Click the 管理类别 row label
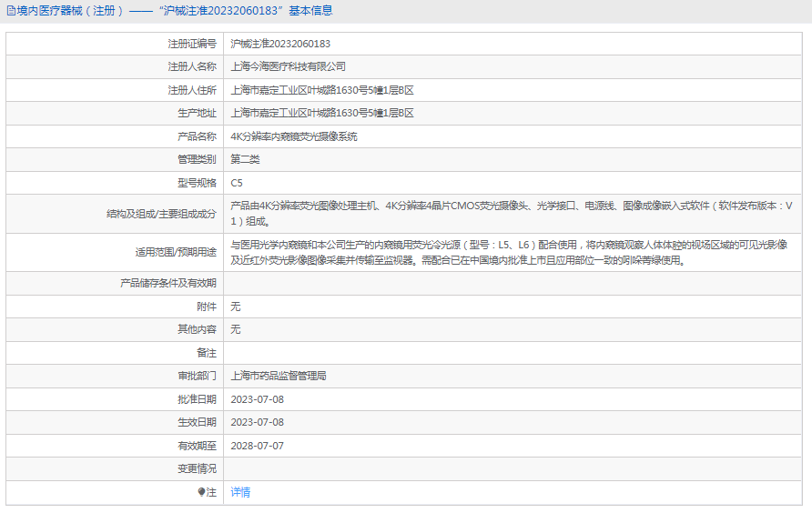The image size is (812, 513). [197, 159]
